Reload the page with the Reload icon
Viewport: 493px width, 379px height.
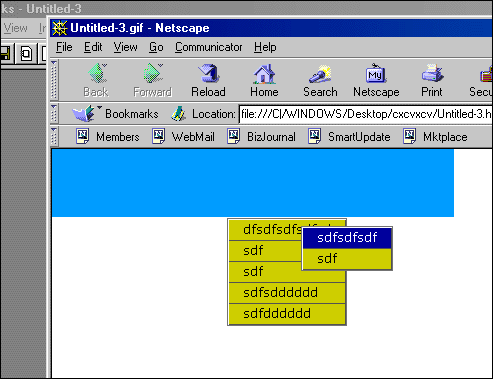click(208, 73)
